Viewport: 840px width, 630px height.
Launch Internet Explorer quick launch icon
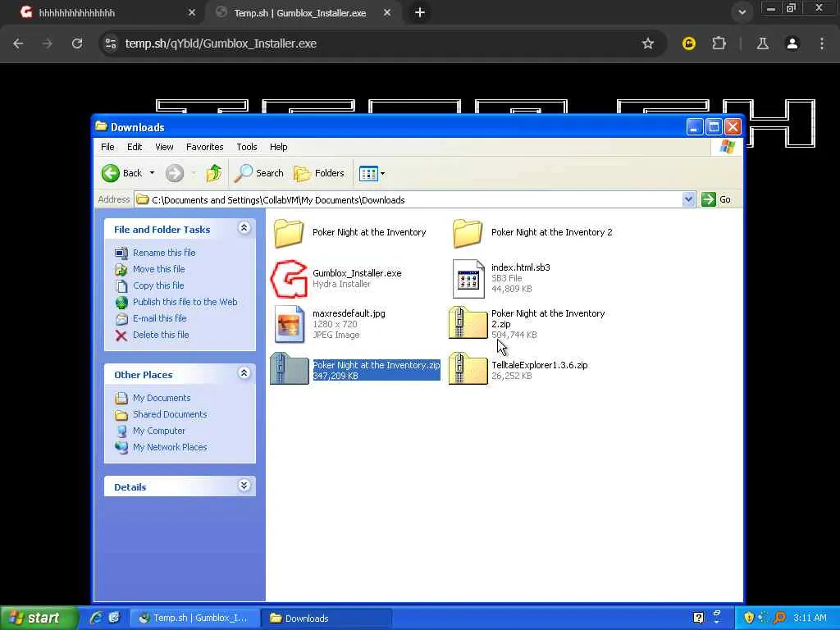tap(96, 618)
